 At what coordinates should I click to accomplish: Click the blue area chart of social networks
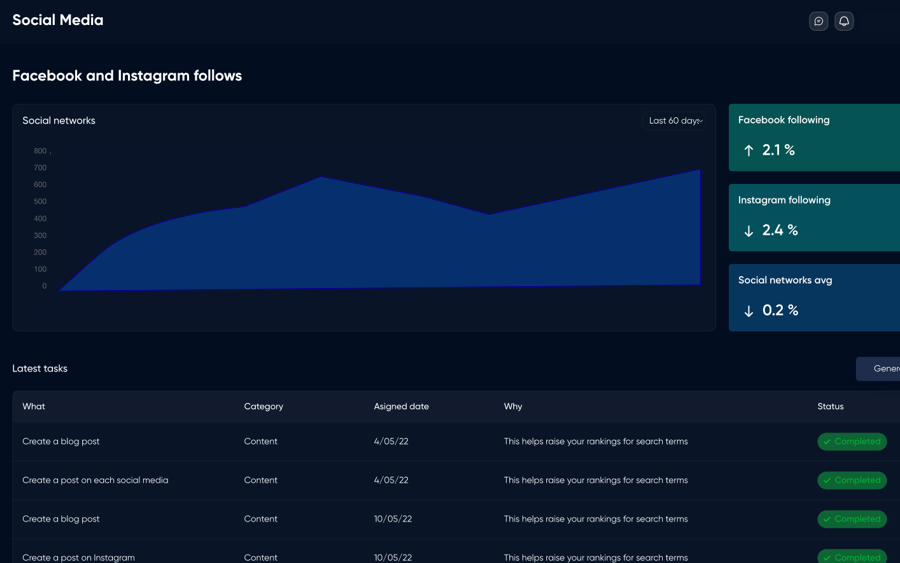pyautogui.click(x=400, y=240)
